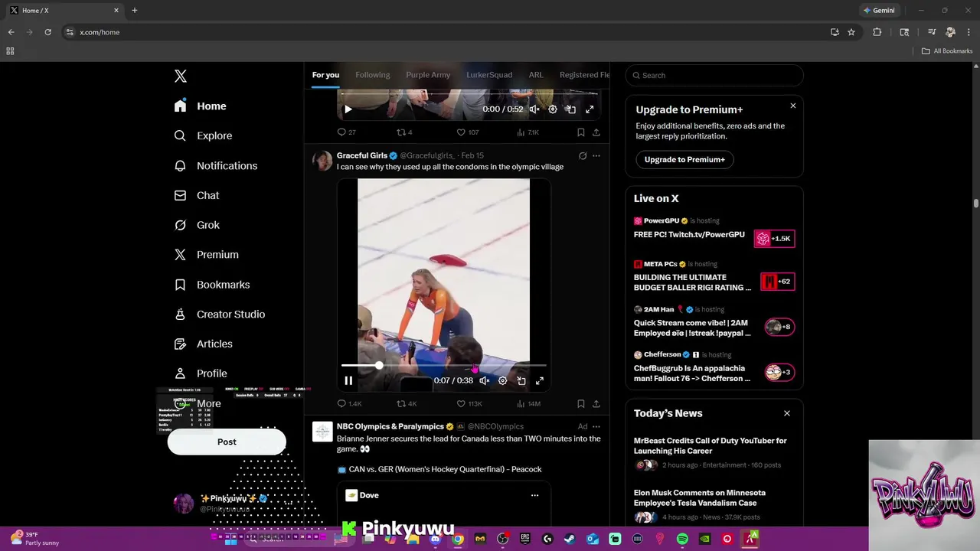Viewport: 980px width, 551px height.
Task: Join 2AM Han Quick Stream live
Action: pos(714,322)
